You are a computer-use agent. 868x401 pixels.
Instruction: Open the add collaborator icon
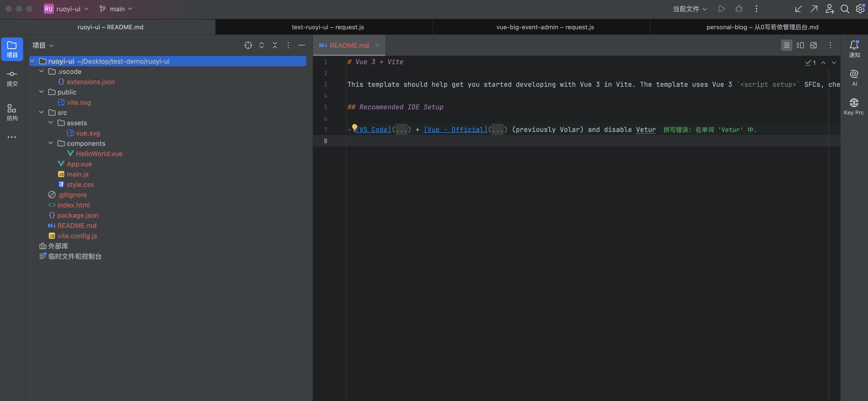click(x=830, y=9)
